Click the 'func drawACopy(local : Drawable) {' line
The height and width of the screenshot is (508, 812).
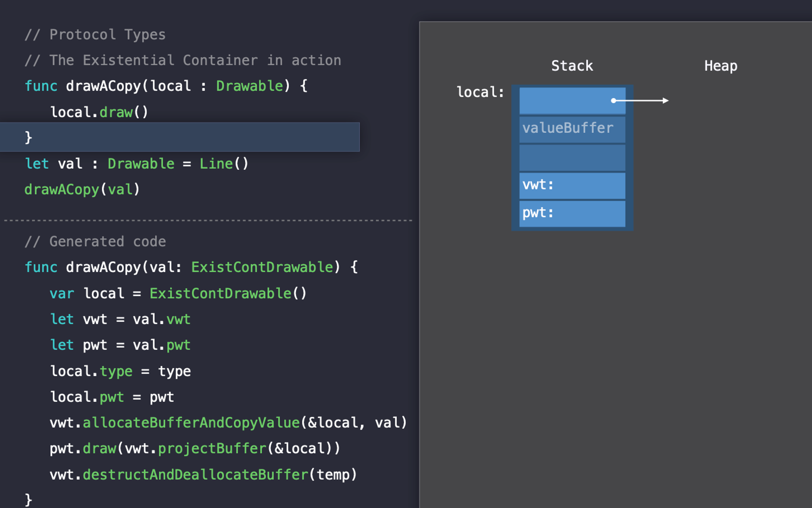click(x=166, y=86)
